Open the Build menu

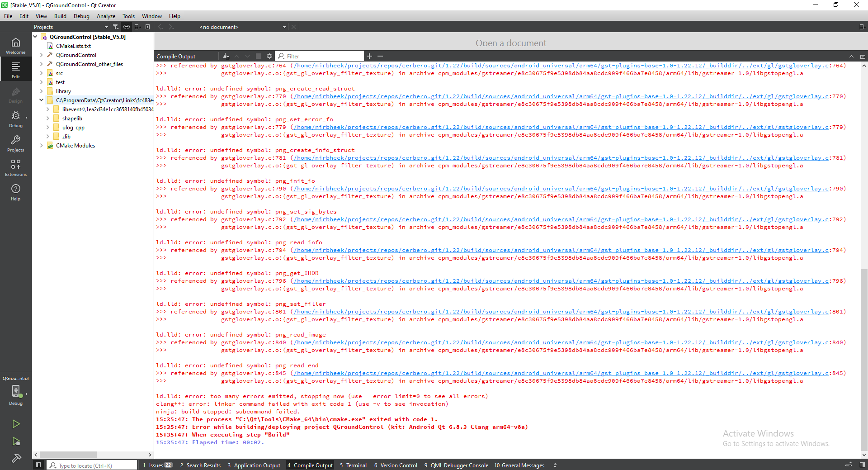[x=60, y=16]
